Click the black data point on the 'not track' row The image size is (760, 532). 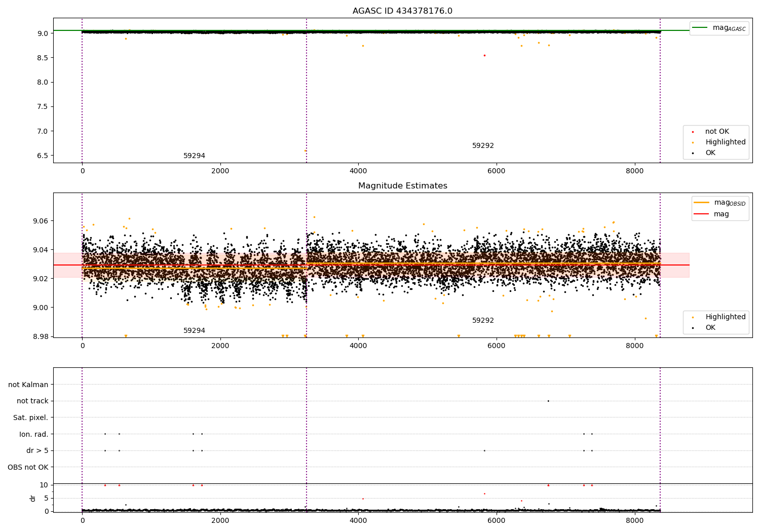(x=548, y=401)
